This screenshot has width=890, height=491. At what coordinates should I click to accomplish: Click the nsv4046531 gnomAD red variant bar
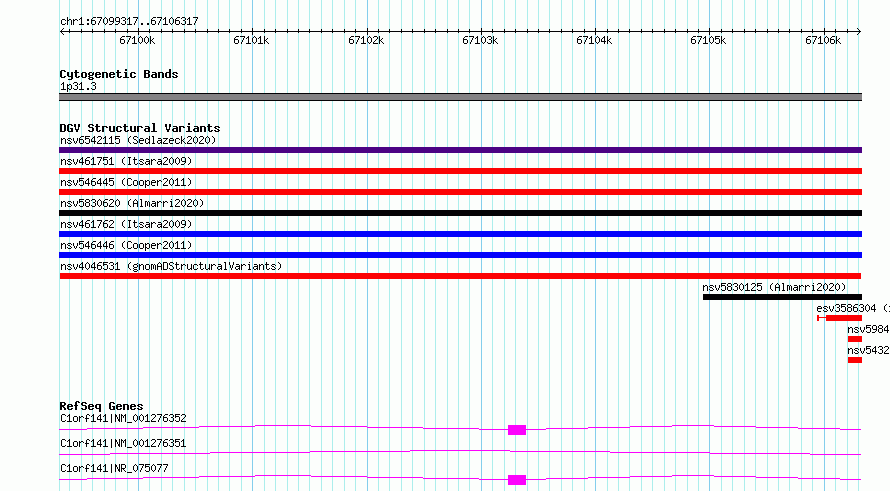point(460,276)
